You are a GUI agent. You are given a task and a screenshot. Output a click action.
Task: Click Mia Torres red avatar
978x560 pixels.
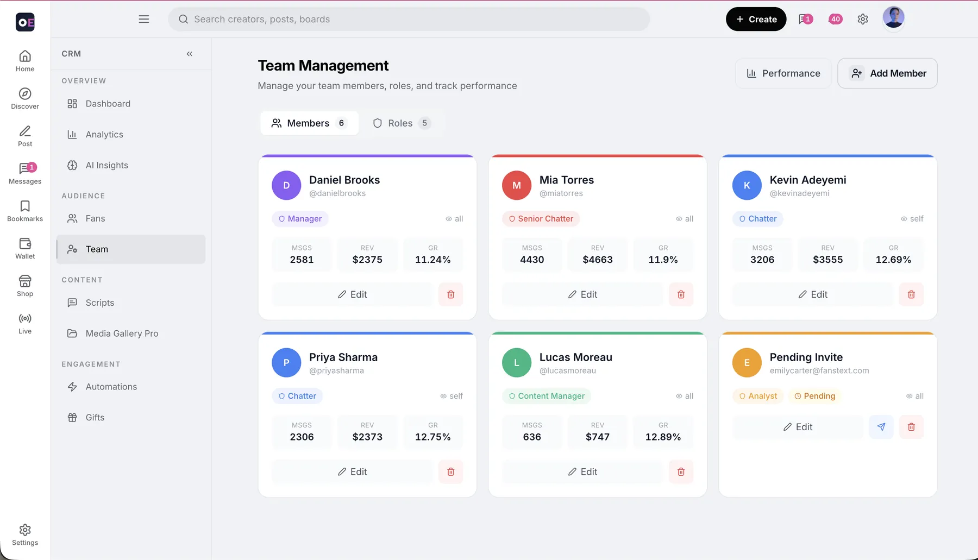[517, 185]
